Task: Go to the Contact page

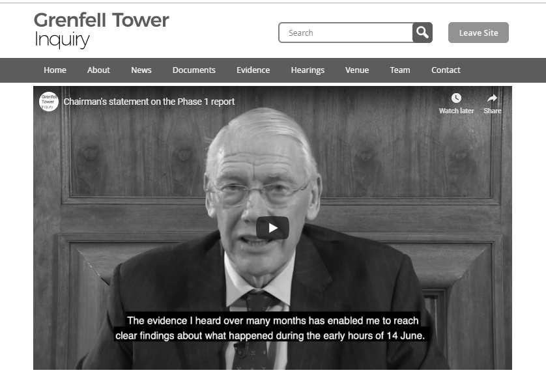Action: point(446,70)
